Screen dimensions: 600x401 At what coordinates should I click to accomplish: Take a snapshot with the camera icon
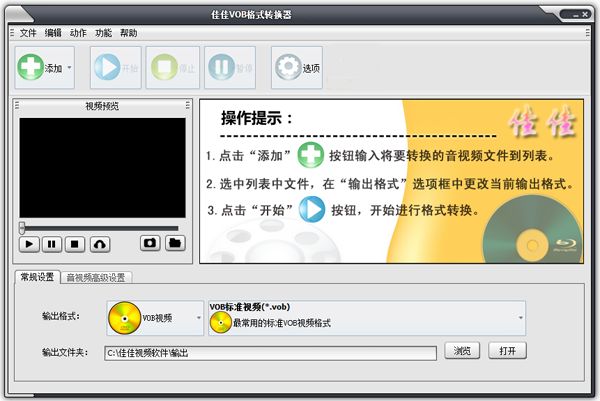click(x=150, y=243)
